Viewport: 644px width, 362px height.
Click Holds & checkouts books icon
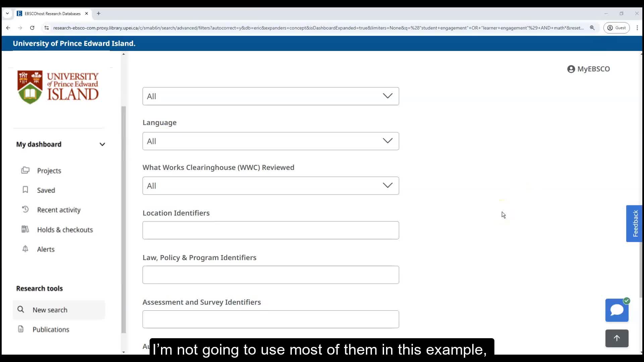(25, 229)
